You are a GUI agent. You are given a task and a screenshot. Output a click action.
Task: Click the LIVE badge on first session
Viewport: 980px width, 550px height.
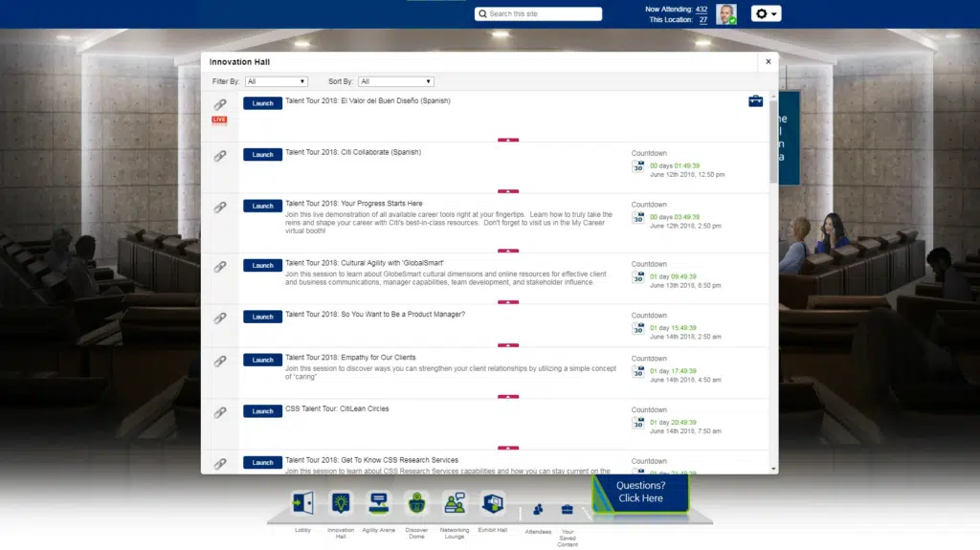tap(219, 120)
